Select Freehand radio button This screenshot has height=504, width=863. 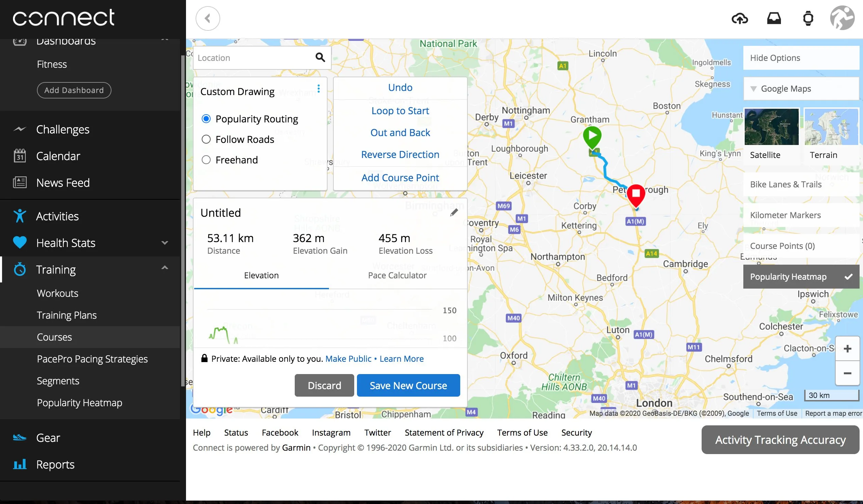[206, 160]
